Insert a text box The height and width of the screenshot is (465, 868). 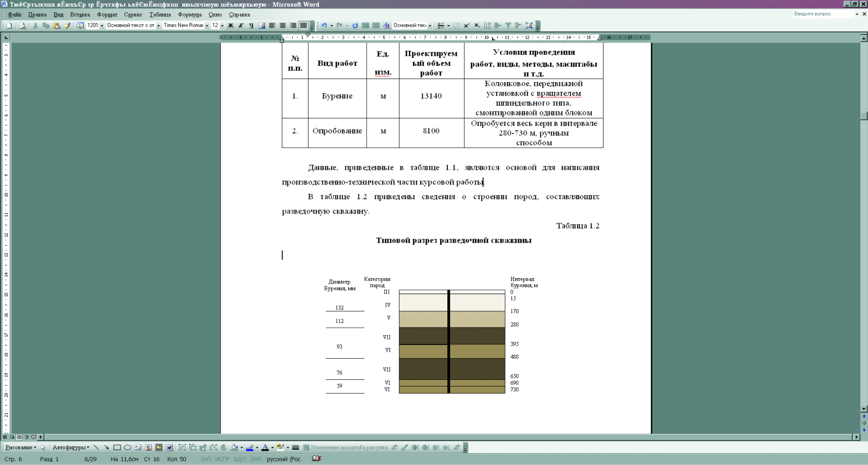point(138,448)
